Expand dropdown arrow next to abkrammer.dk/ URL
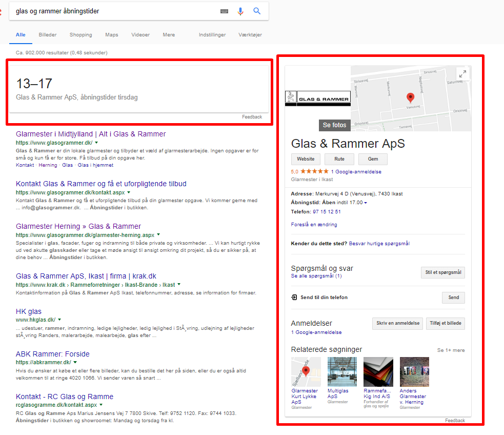Viewport: 504px width, 435px height. (75, 362)
